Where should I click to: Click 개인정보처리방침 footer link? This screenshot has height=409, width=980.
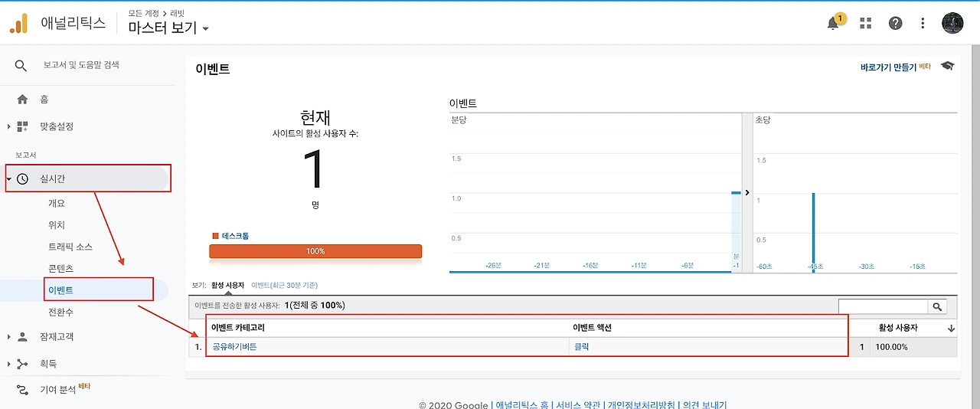(642, 404)
